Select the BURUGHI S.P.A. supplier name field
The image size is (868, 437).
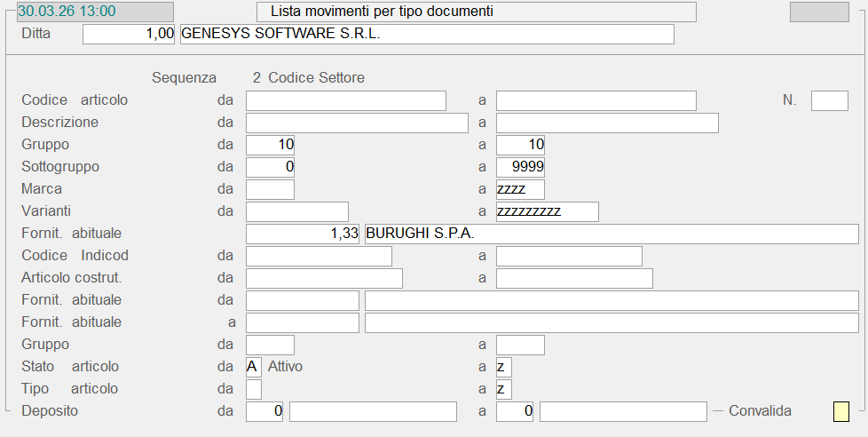click(611, 234)
